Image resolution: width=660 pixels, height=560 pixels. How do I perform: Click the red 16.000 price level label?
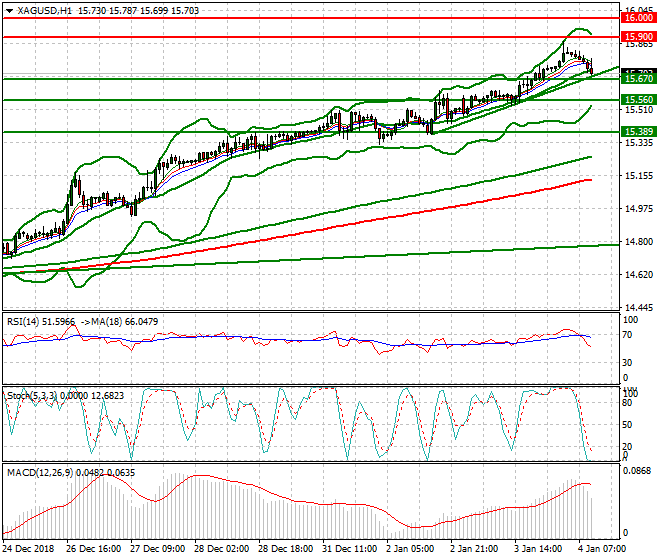[639, 18]
